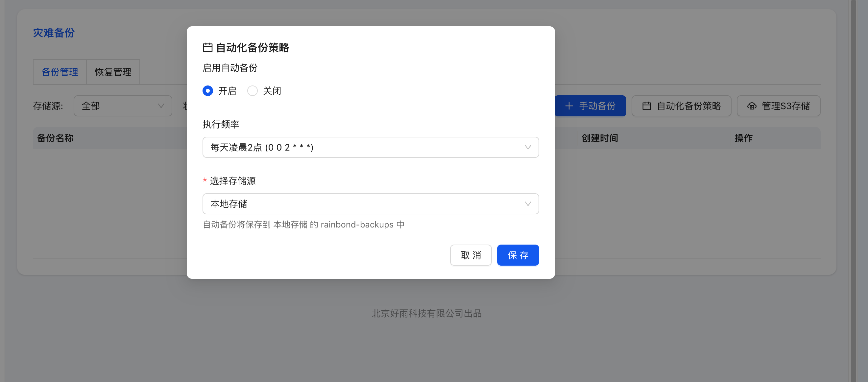The width and height of the screenshot is (868, 382).
Task: Open the 执行频率 frequency dropdown
Action: (371, 147)
